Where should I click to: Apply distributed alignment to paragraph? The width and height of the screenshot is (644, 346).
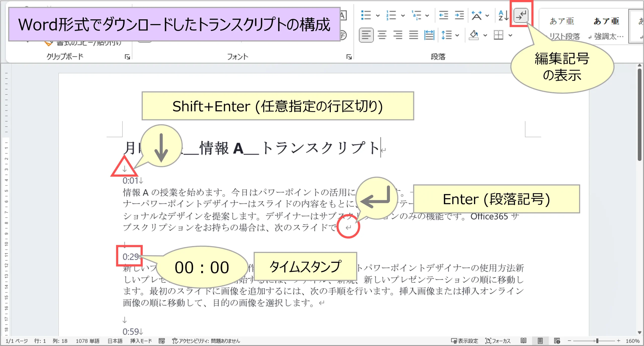(429, 35)
